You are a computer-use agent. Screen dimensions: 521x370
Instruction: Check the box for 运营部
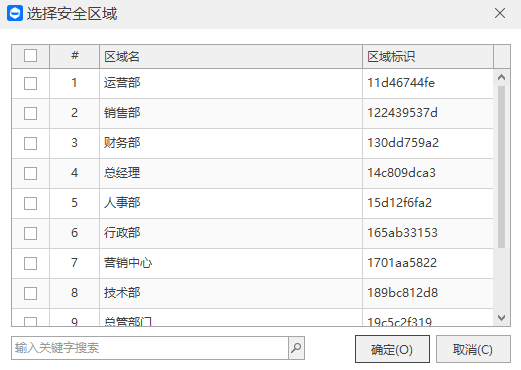click(x=30, y=83)
